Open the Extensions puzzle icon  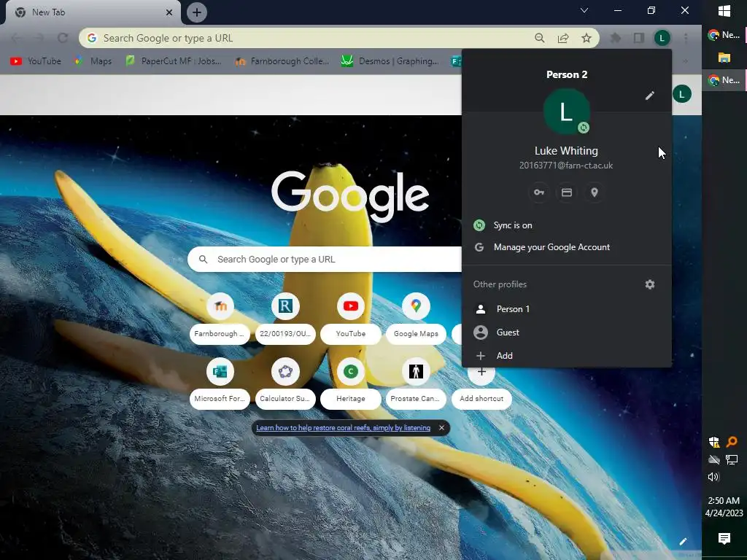[616, 38]
